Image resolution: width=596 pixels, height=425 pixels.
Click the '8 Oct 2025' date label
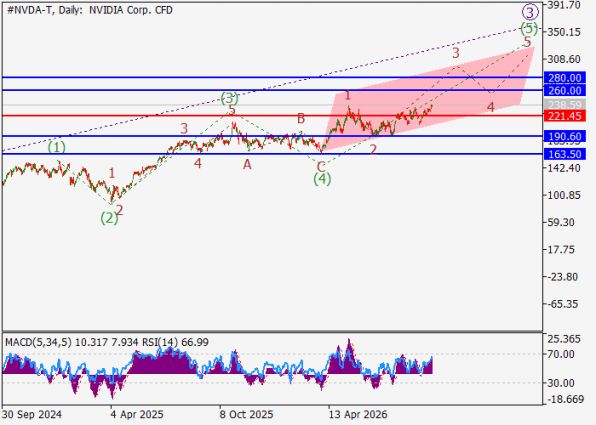tap(246, 414)
